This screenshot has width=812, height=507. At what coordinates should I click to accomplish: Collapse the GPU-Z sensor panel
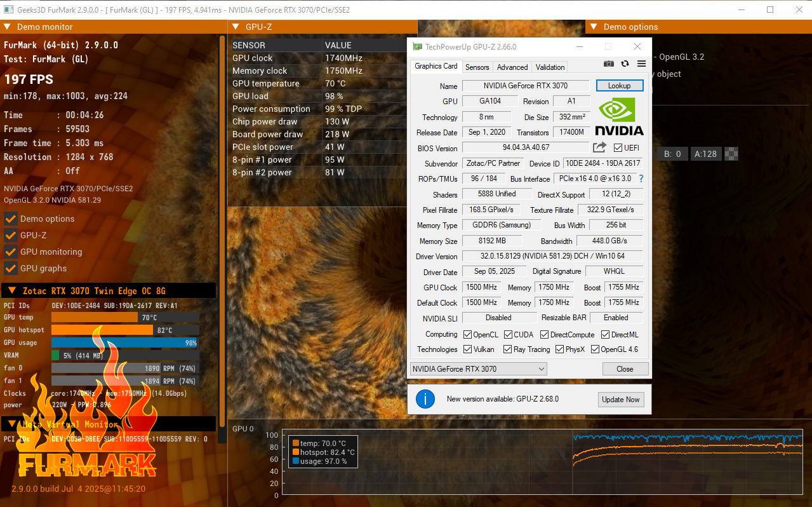pos(236,27)
